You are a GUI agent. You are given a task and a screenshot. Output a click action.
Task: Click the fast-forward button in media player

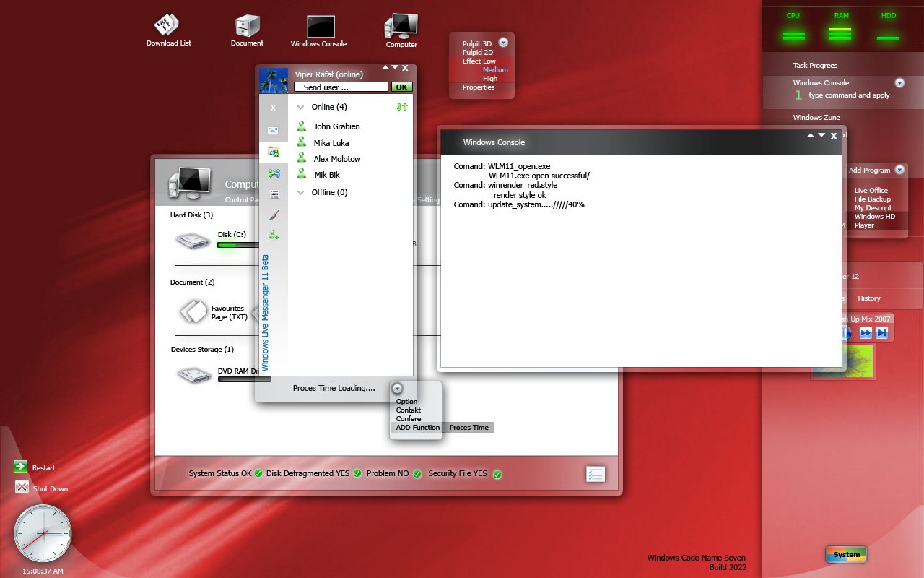tap(866, 332)
